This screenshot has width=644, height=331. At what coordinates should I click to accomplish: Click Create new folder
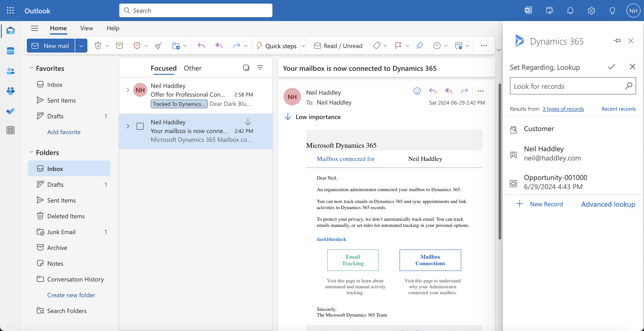71,295
